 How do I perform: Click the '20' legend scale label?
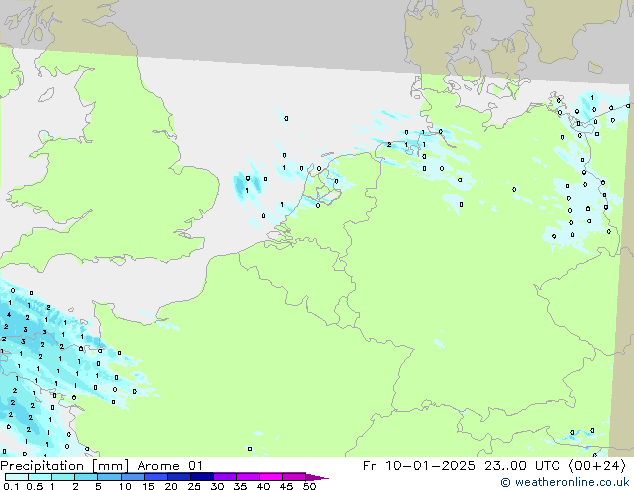pyautogui.click(x=171, y=486)
